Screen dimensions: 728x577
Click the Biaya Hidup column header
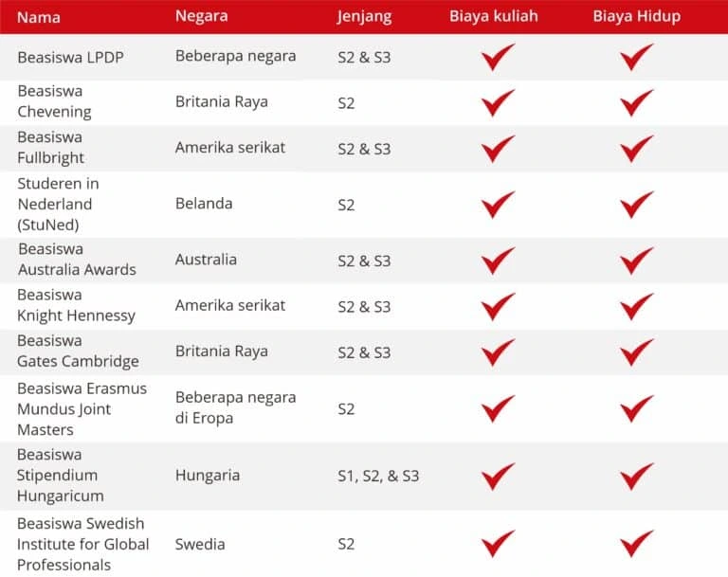(x=636, y=16)
